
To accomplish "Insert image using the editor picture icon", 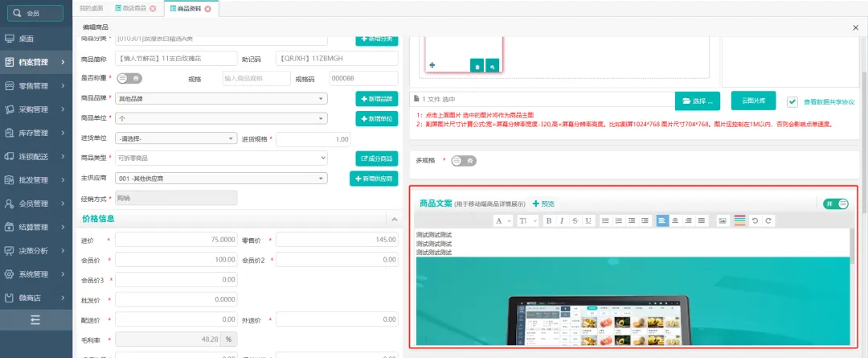I will (x=722, y=220).
